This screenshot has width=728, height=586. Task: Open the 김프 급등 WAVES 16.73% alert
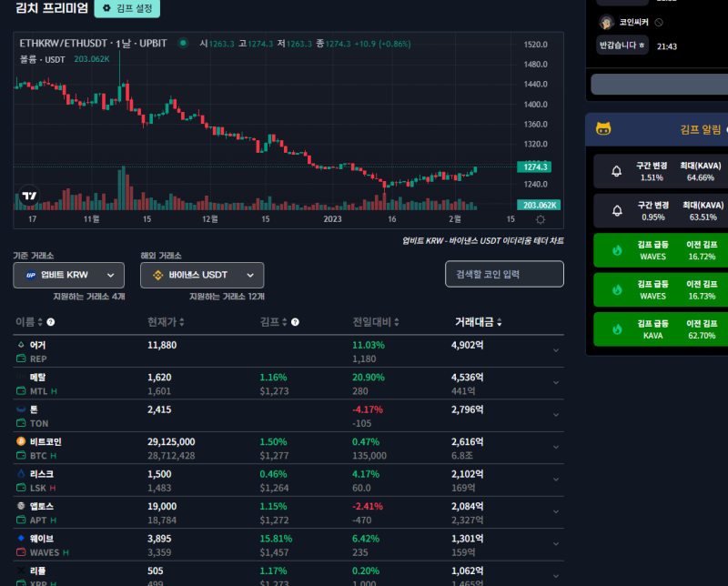click(661, 289)
